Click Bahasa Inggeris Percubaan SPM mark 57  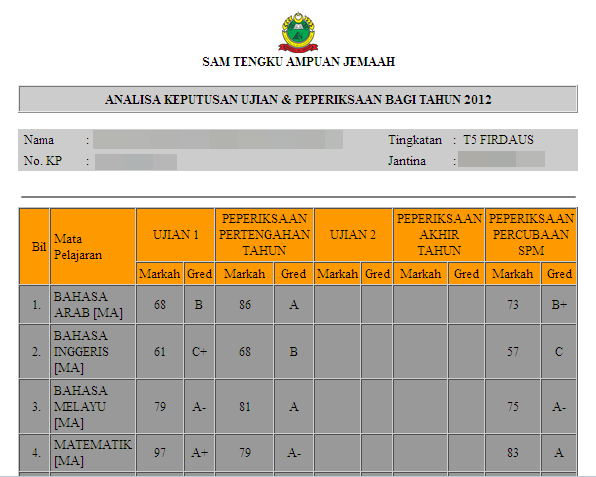click(513, 352)
